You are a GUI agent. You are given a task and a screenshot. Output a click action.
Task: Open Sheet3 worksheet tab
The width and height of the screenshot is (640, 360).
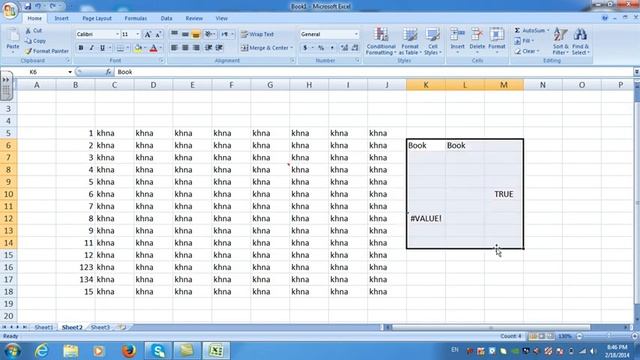[x=100, y=327]
